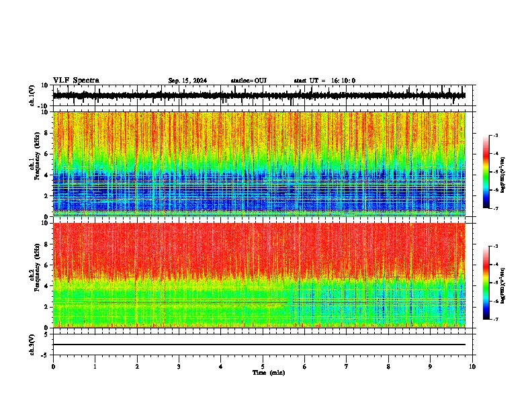Click the 'Time (min)' axis label
Viewport: 532px width, 411px height.
pos(269,373)
